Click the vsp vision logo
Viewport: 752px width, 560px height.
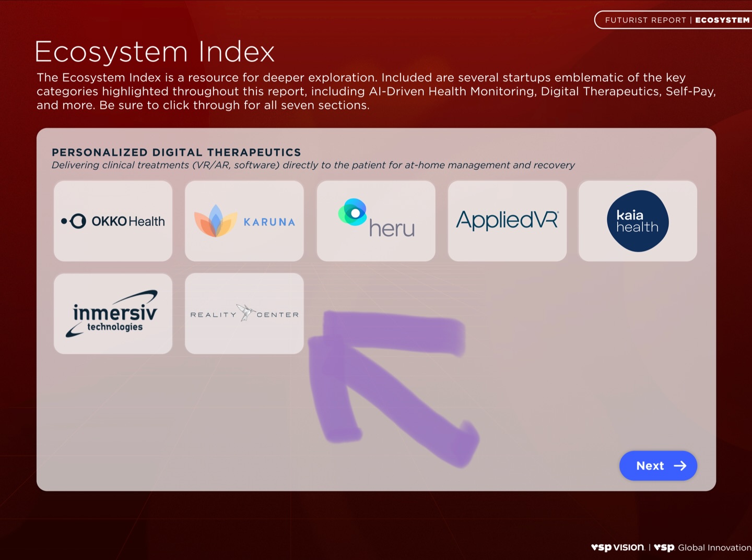point(618,547)
